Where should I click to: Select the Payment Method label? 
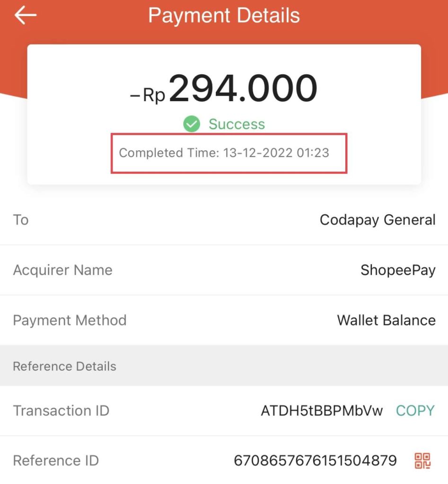coord(70,320)
